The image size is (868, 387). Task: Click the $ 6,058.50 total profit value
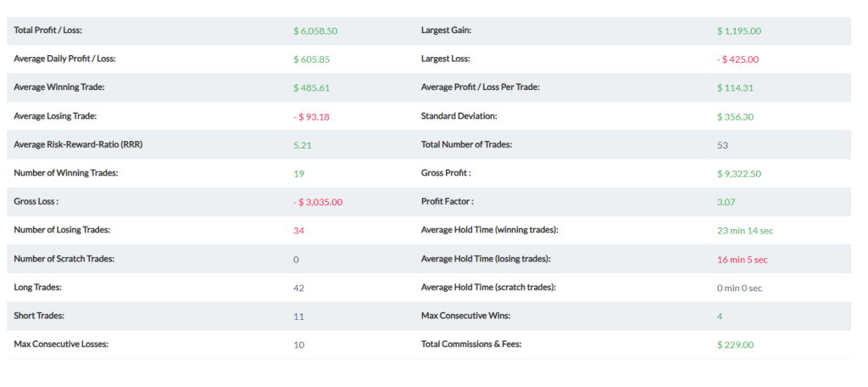click(315, 31)
